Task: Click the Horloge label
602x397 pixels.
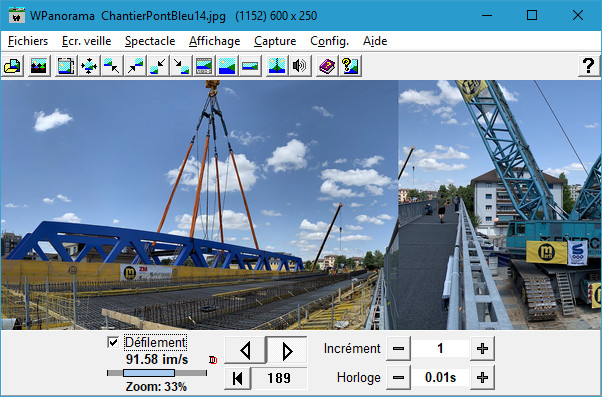Action: 359,378
